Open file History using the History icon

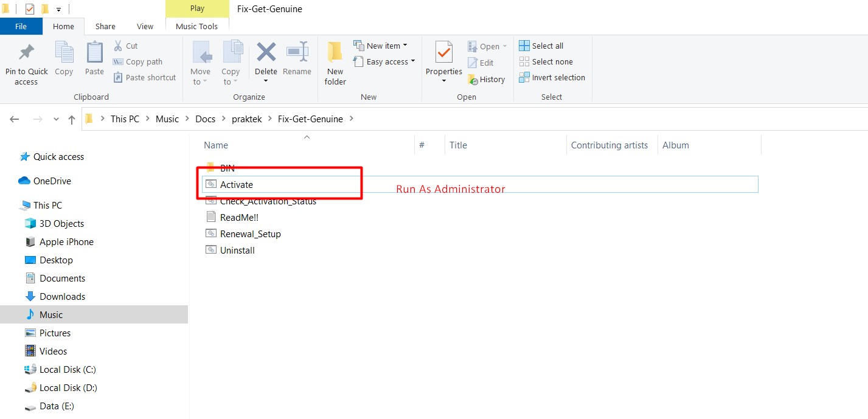(487, 78)
